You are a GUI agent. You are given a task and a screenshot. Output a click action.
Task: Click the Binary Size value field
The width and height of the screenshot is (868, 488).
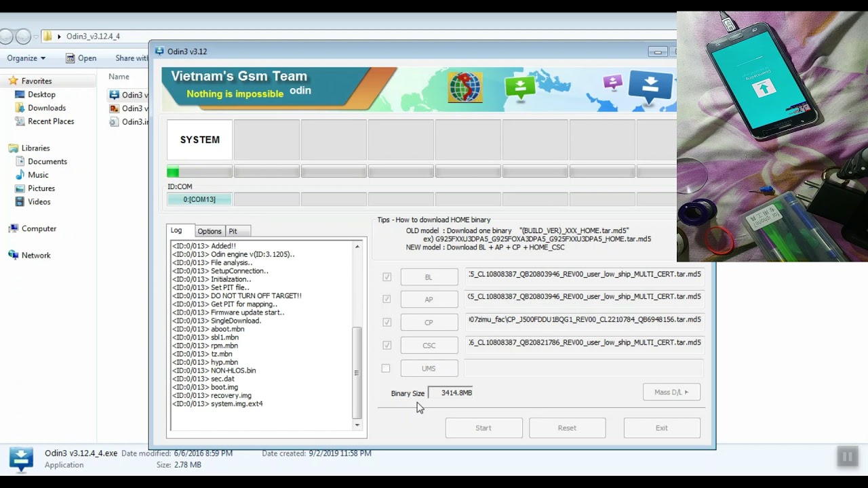(450, 393)
